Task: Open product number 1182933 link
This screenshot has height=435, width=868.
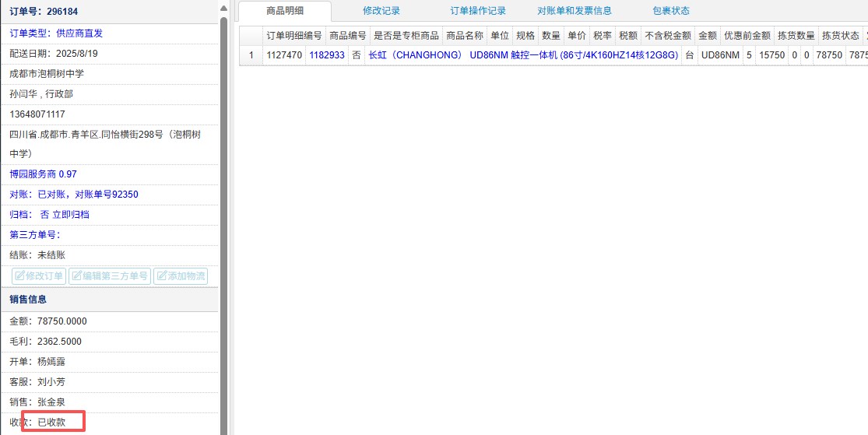Action: pyautogui.click(x=326, y=55)
